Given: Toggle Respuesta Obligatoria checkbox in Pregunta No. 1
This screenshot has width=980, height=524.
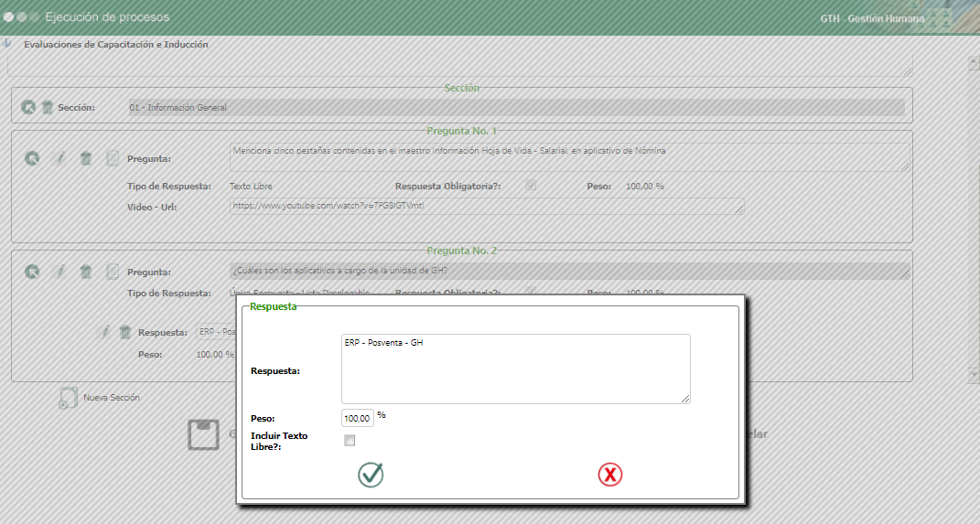Looking at the screenshot, I should (x=531, y=186).
